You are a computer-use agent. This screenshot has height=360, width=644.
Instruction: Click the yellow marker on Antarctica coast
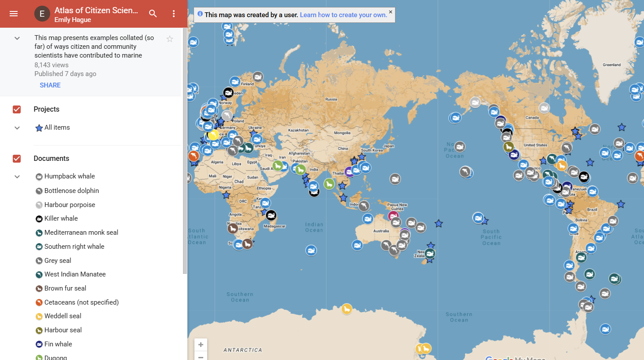347,309
